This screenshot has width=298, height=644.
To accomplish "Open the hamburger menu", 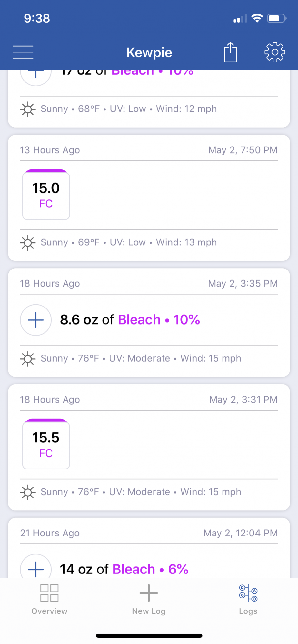I will (x=23, y=52).
